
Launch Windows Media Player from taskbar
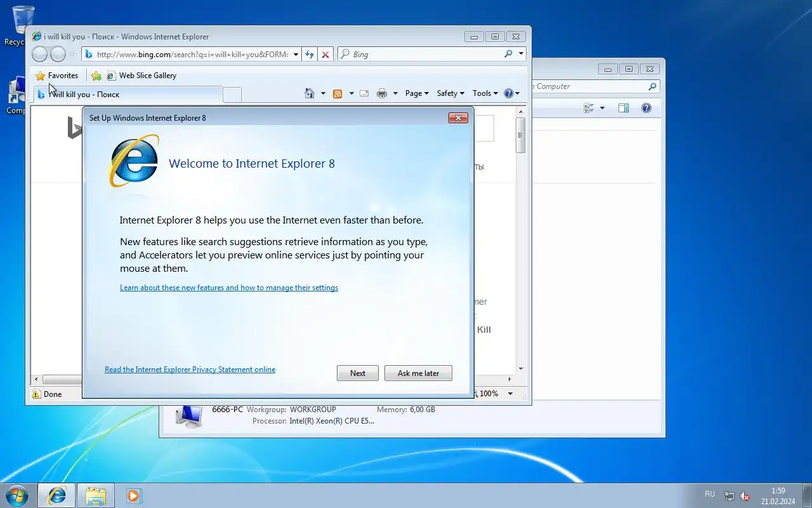click(x=134, y=495)
